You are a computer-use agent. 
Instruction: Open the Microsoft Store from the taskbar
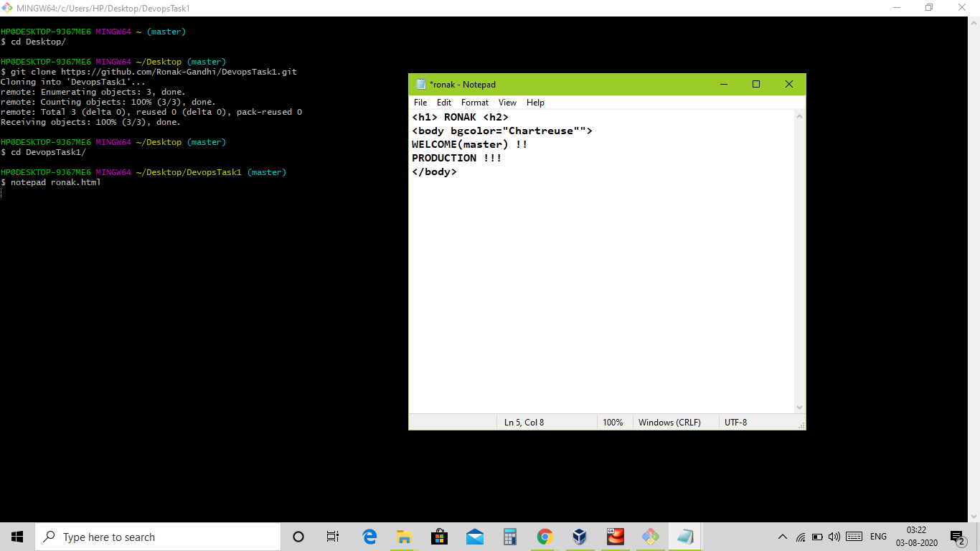pos(438,536)
